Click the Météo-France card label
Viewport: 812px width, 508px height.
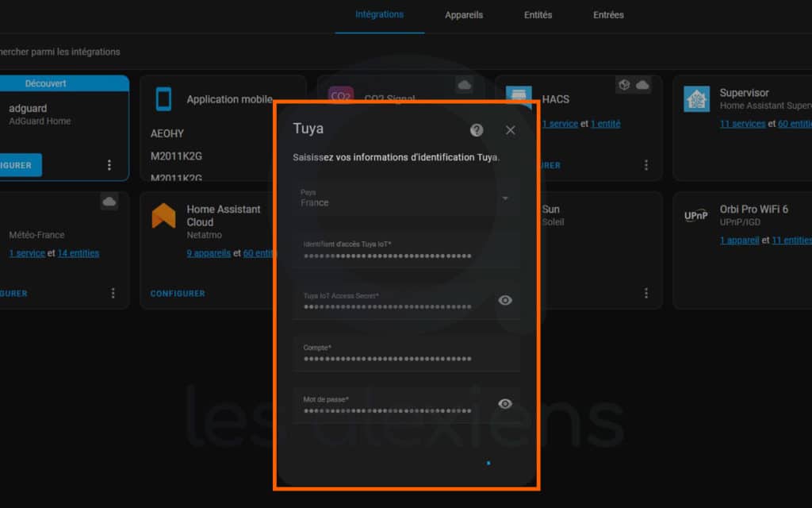[36, 235]
